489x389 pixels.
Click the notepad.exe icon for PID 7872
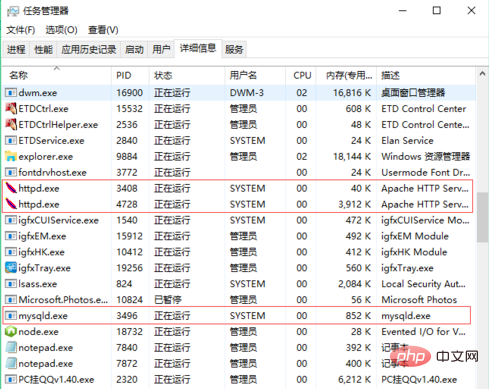(11, 364)
